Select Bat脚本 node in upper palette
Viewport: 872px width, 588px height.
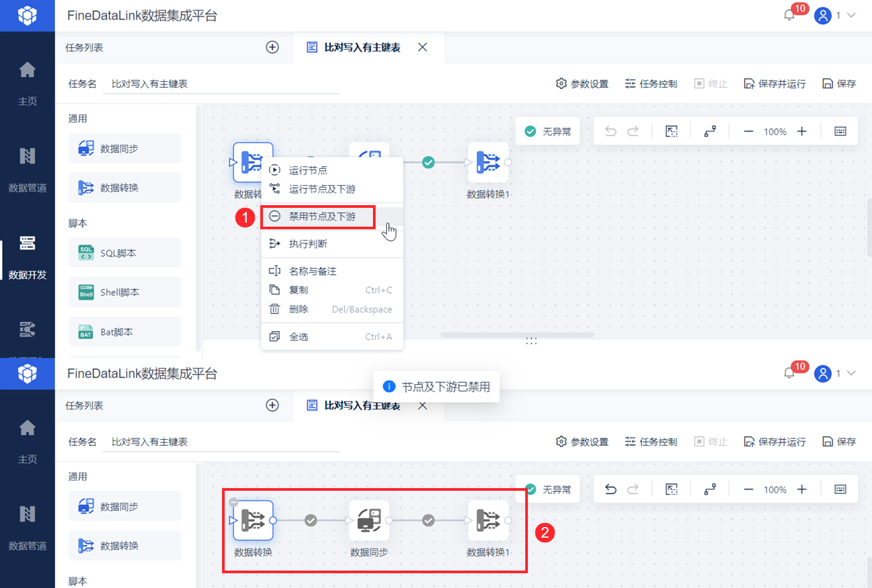pyautogui.click(x=125, y=332)
